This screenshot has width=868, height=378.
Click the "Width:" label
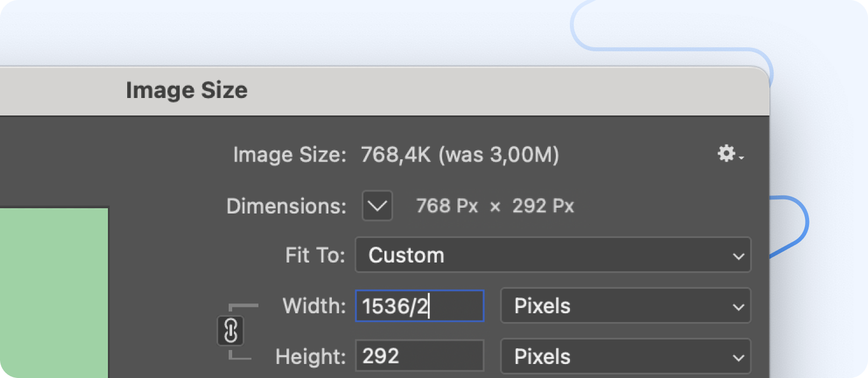coord(314,306)
